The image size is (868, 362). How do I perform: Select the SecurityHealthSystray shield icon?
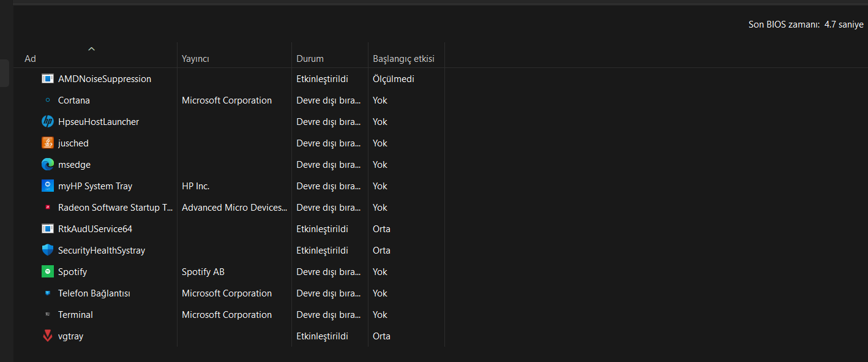48,251
